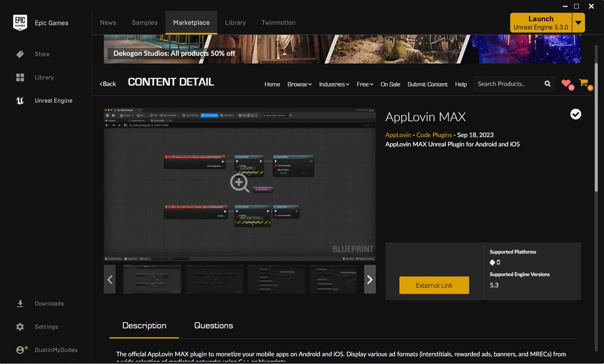
Task: Click the search magnifier icon
Action: tap(547, 84)
